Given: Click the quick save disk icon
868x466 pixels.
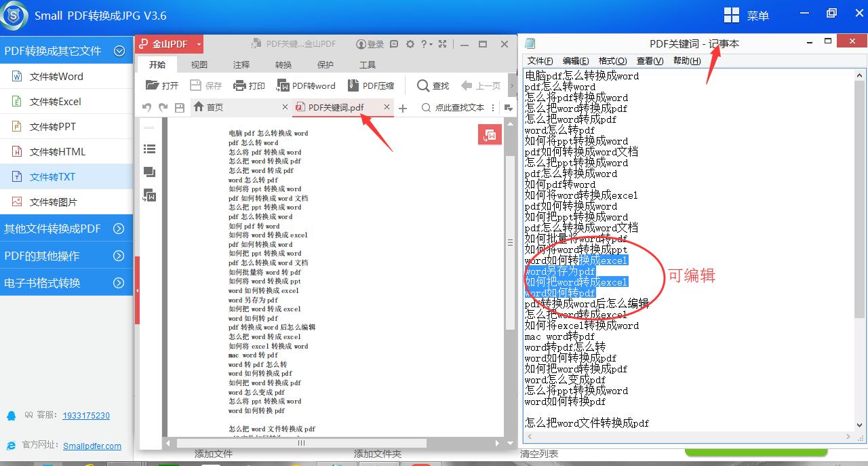Looking at the screenshot, I should click(180, 107).
